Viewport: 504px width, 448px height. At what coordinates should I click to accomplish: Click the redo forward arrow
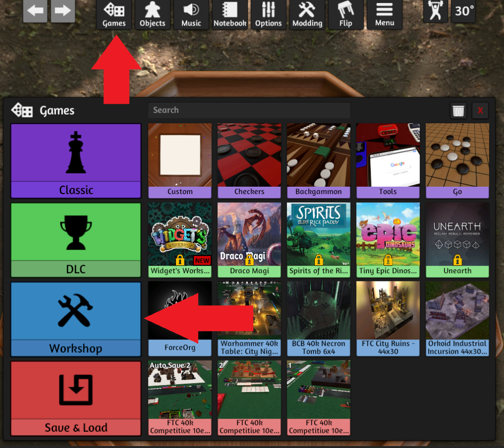click(x=62, y=11)
